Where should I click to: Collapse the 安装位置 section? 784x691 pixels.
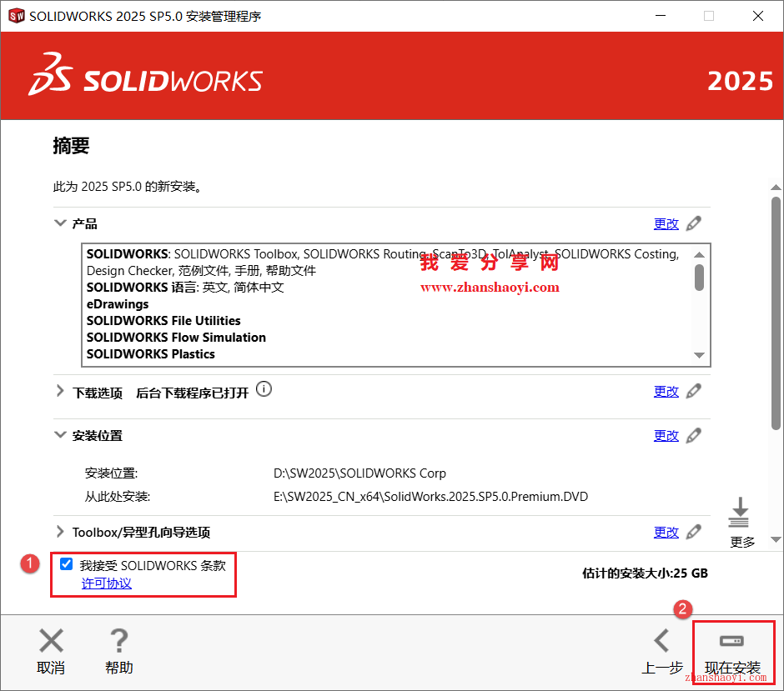[x=60, y=434]
